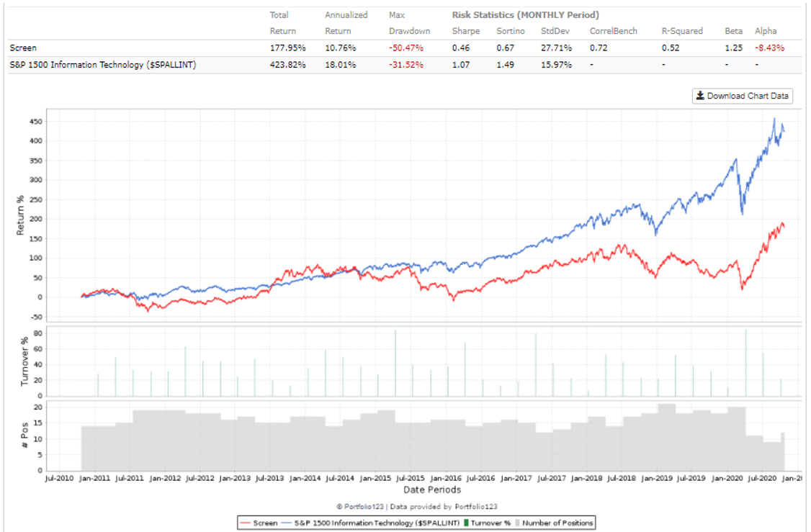Click the Max Drawdown column header
Image resolution: width=811 pixels, height=532 pixels.
(x=409, y=23)
